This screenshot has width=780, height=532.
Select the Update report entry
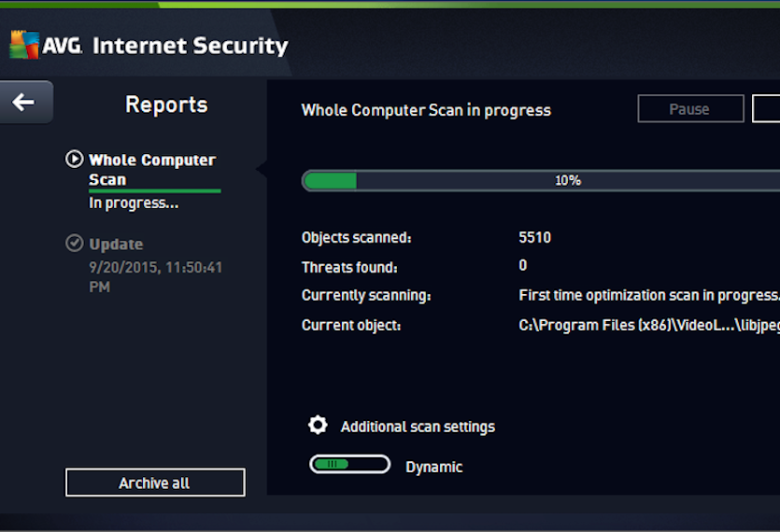[116, 245]
